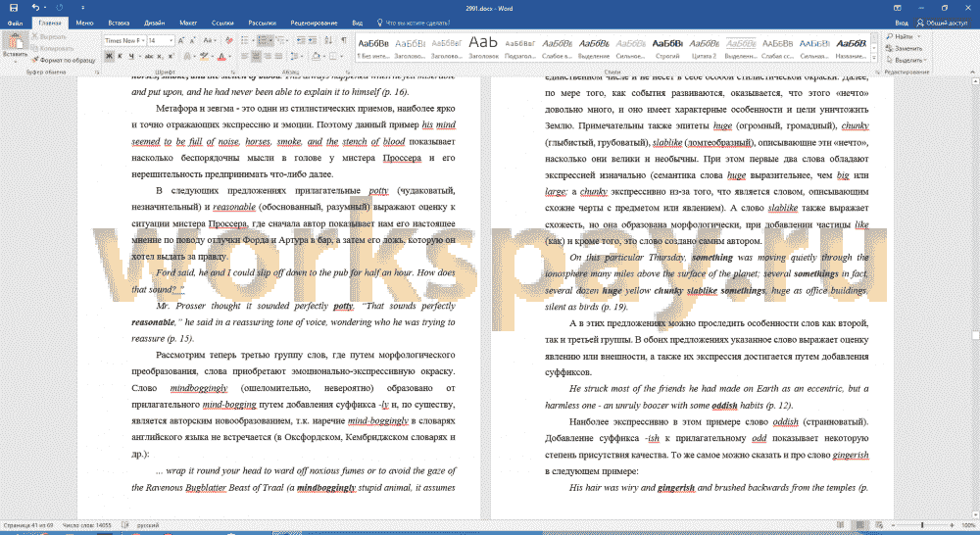Screen dimensions: 980x535
Task: Collapse the ribbon with the arrow
Action: pos(972,73)
